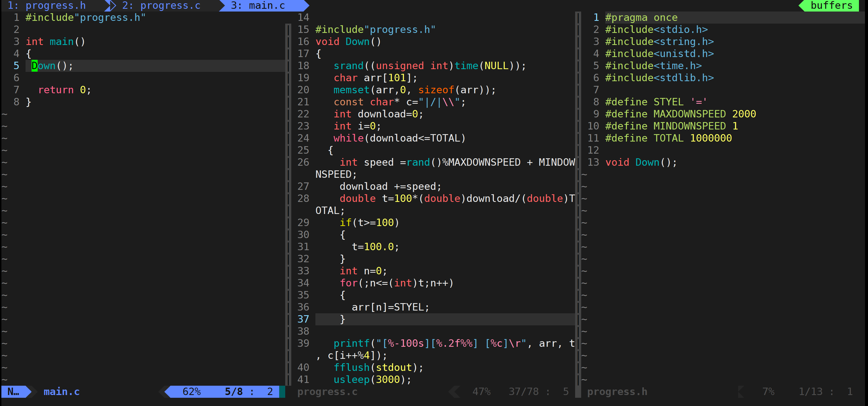The height and width of the screenshot is (406, 868).
Task: Click the N… mode indicator in status line
Action: click(13, 391)
